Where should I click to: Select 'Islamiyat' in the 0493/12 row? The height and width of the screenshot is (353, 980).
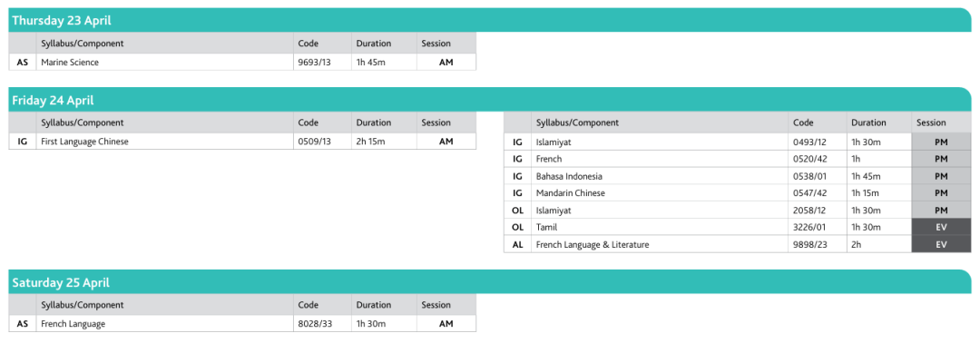click(x=660, y=142)
